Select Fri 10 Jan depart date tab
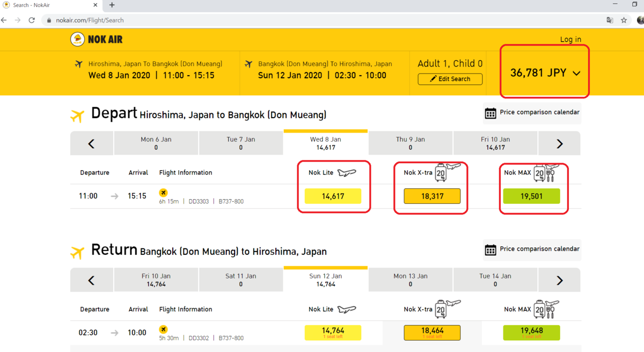This screenshot has height=352, width=644. [x=495, y=143]
